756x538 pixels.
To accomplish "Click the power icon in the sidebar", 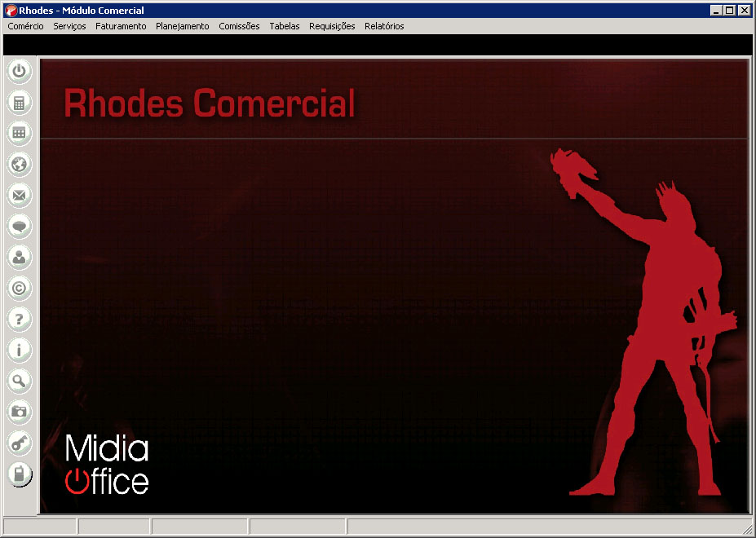I will (x=20, y=72).
